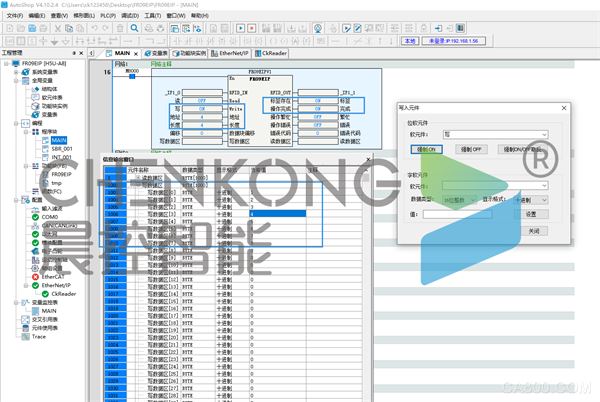Click the undo arrow icon
The width and height of the screenshot is (600, 402).
[x=94, y=28]
